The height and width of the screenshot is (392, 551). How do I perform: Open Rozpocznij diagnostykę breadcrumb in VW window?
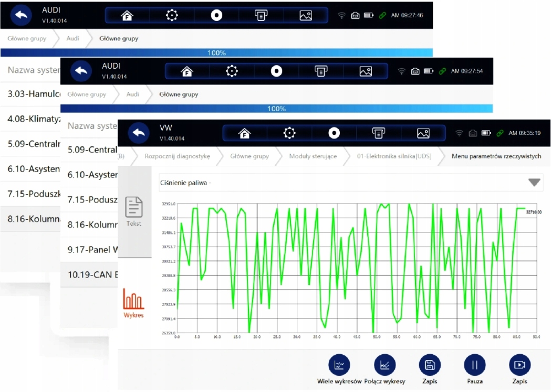(x=178, y=156)
